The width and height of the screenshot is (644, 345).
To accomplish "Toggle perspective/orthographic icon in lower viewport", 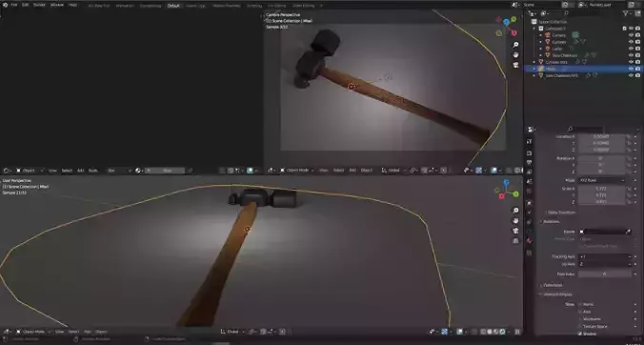I will 515,241.
